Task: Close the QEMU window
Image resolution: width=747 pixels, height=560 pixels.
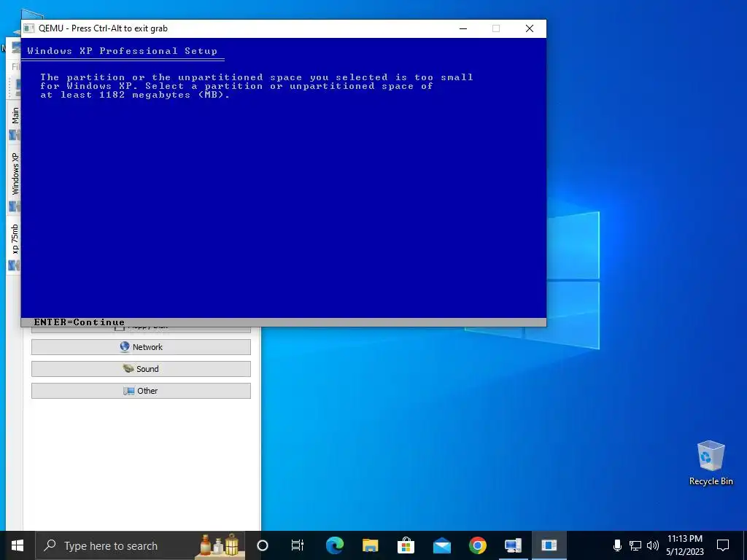Action: (530, 28)
